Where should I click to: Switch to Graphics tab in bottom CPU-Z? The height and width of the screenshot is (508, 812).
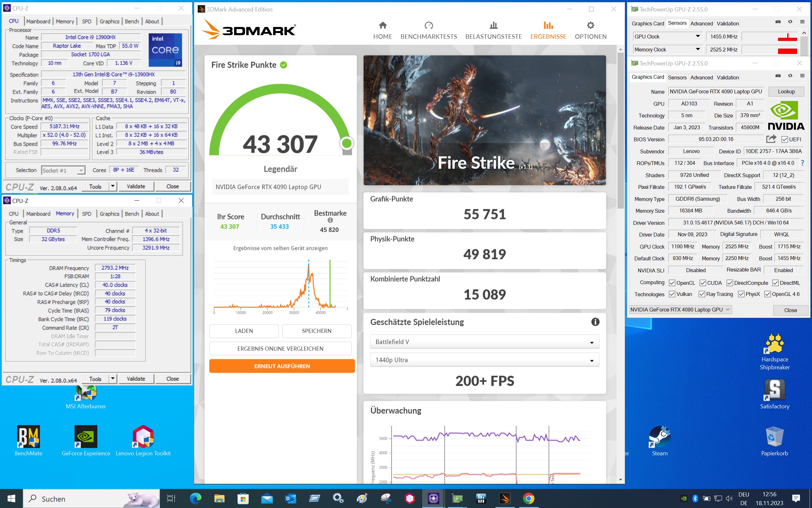pos(109,214)
